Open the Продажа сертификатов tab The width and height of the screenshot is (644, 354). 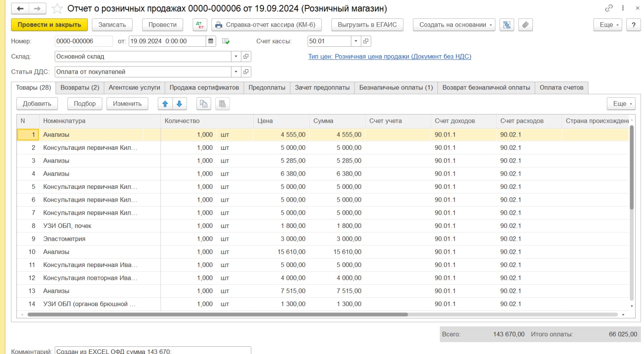coord(204,88)
